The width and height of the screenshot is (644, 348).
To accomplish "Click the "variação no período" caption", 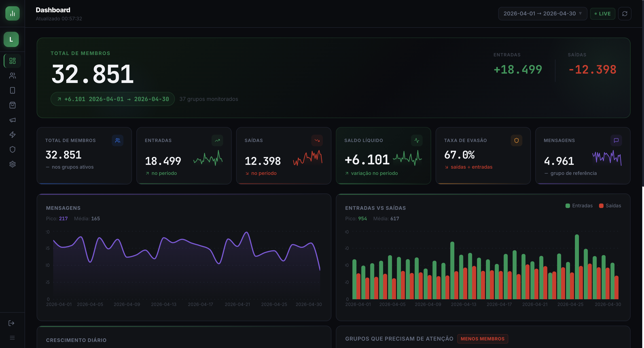I will 374,173.
